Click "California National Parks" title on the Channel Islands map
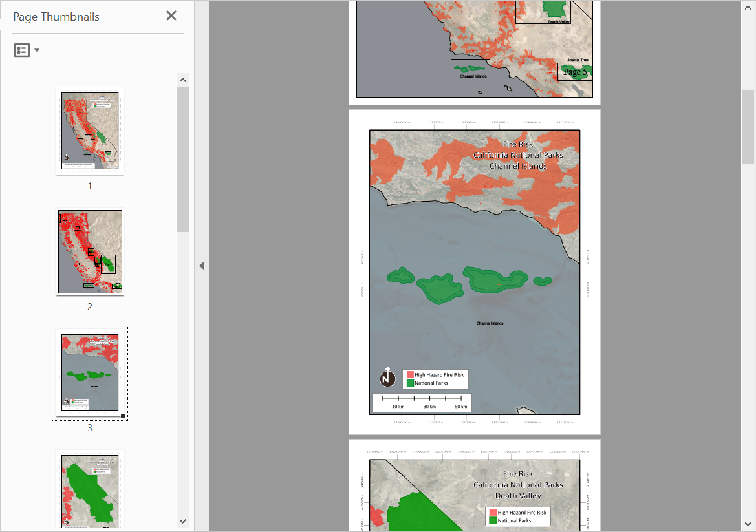 (x=518, y=155)
